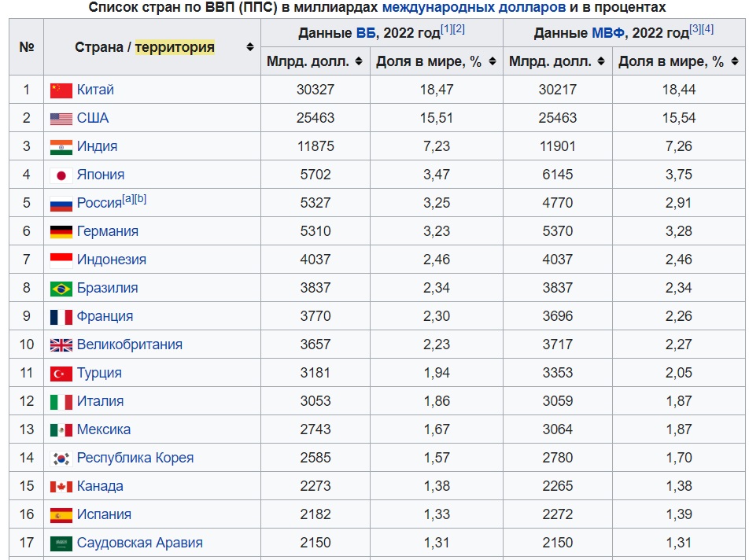Screen dimensions: 749x560
Task: Open footnote [a] beside Россия
Action: pos(128,199)
